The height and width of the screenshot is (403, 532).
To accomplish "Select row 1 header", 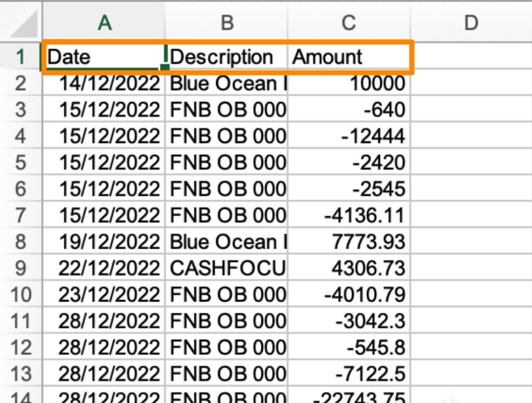I will coord(21,56).
